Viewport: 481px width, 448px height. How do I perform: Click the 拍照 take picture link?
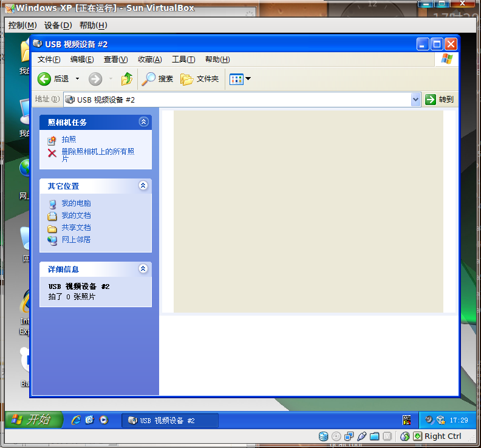click(x=69, y=140)
